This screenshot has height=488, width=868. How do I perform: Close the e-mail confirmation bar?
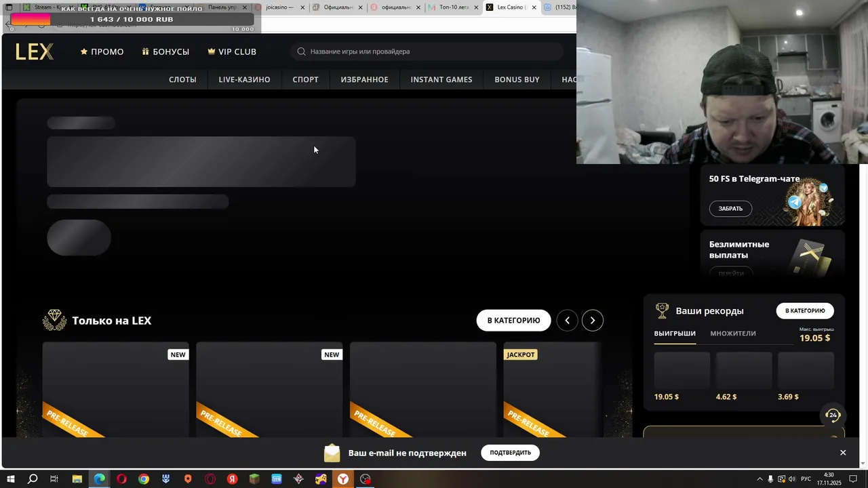843,453
